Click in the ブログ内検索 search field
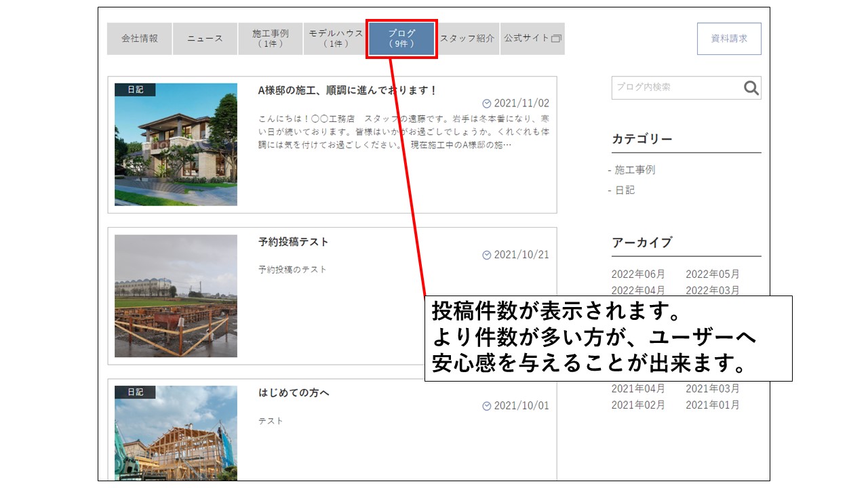 tap(675, 87)
